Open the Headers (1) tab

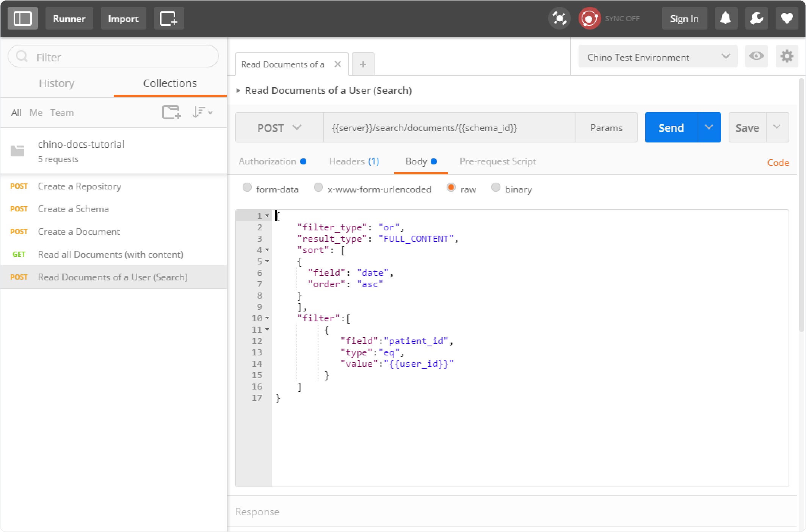point(353,161)
